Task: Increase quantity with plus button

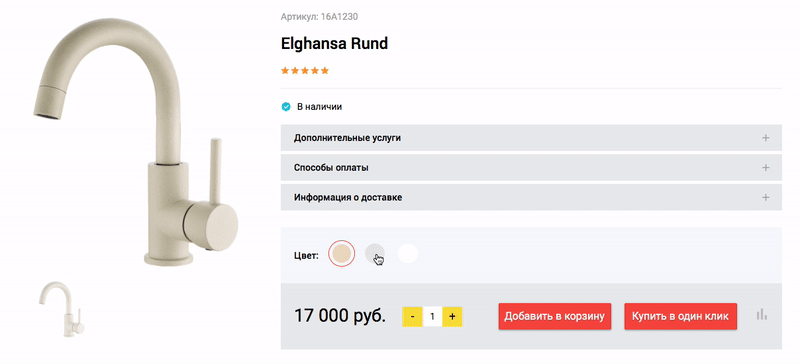Action: click(452, 317)
